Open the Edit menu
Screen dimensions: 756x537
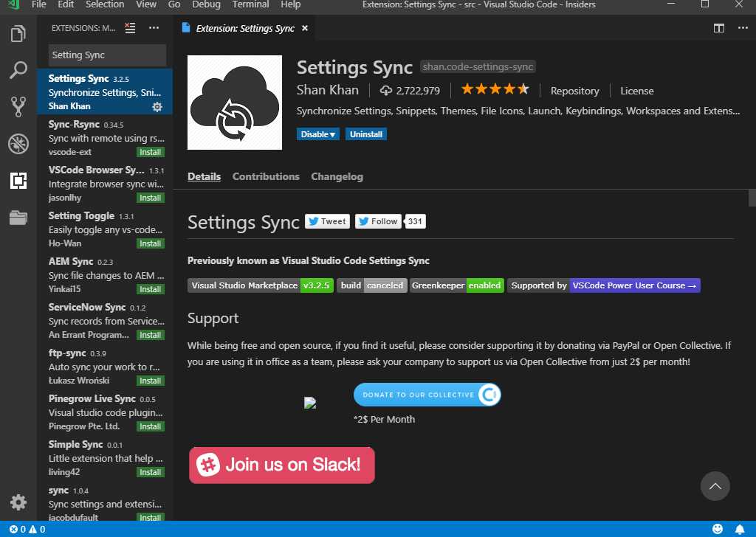(66, 4)
